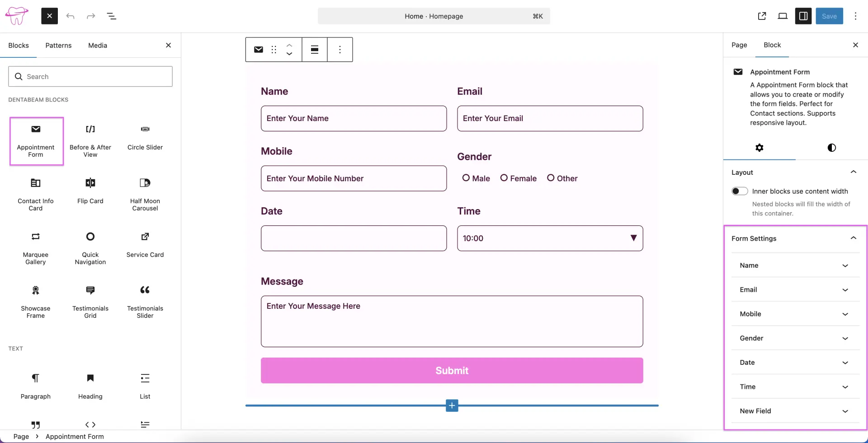
Task: Close the block inserter with the X toggle
Action: [50, 16]
